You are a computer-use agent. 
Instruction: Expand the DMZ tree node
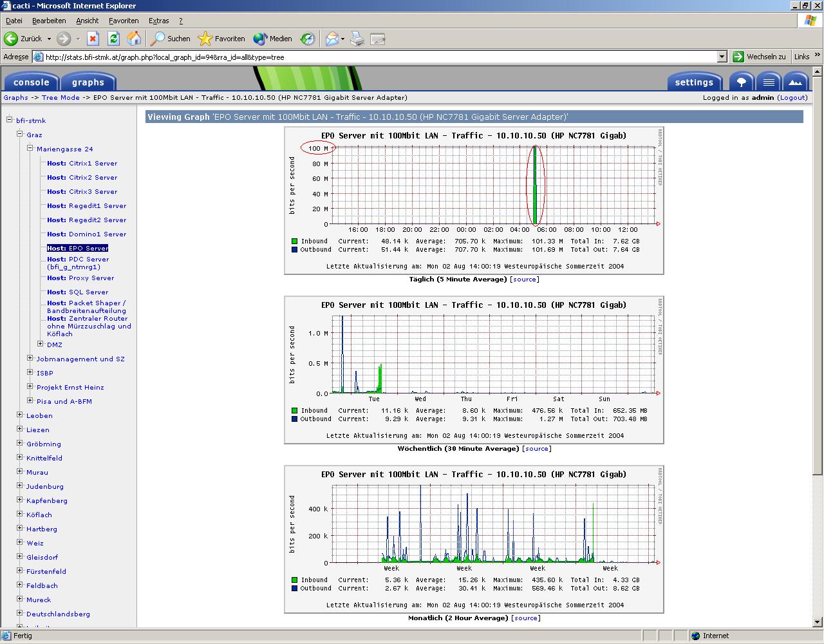41,344
